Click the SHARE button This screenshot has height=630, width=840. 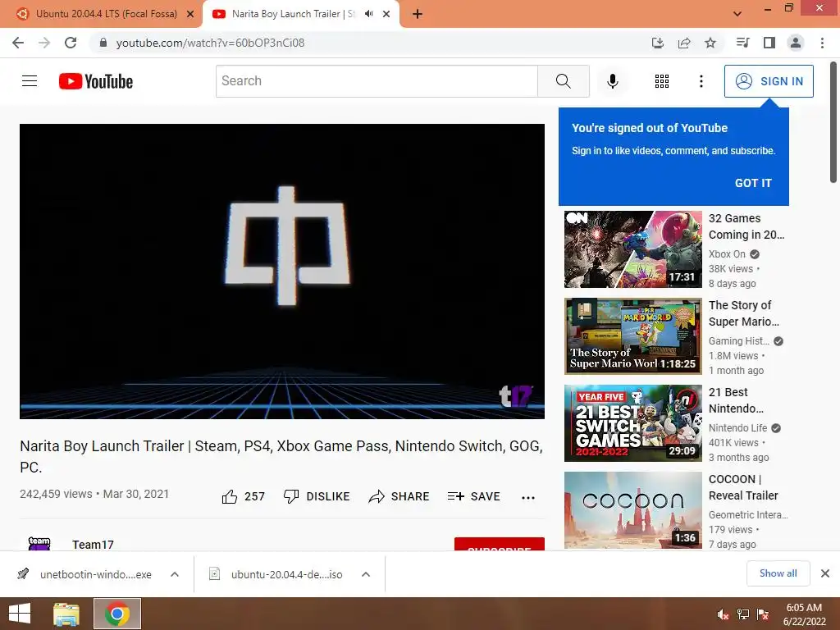pos(399,496)
